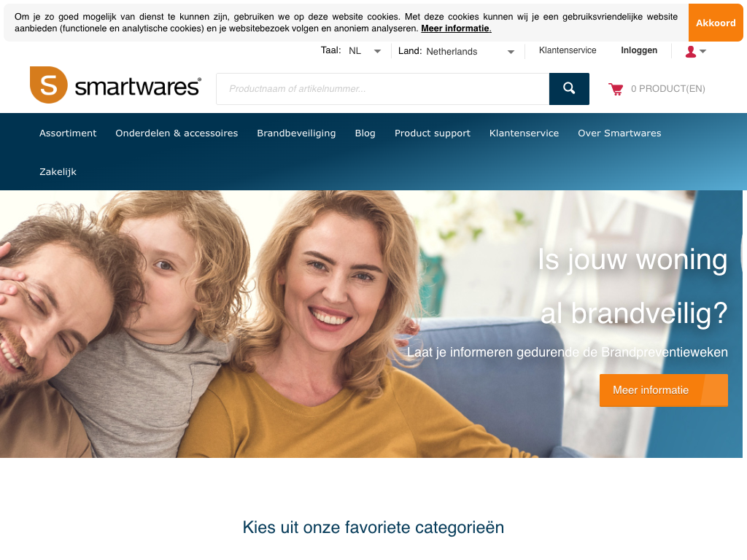Open Meer informatie link in cookie notice
The height and width of the screenshot is (560, 747).
[x=456, y=28]
